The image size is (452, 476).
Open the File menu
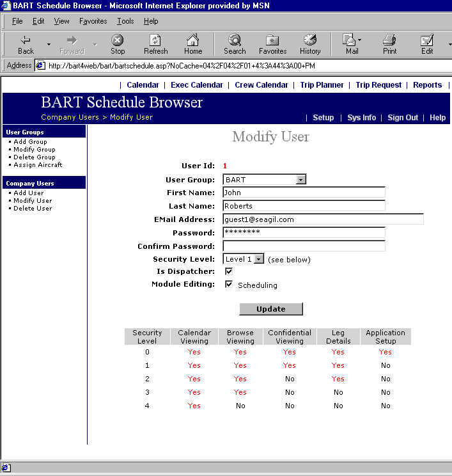[17, 21]
